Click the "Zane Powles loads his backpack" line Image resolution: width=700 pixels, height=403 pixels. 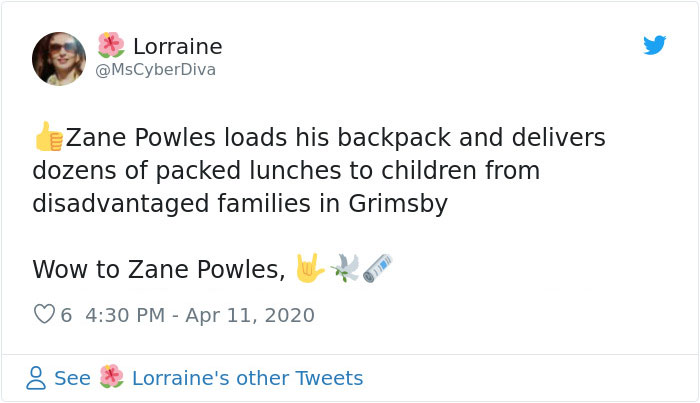point(321,136)
